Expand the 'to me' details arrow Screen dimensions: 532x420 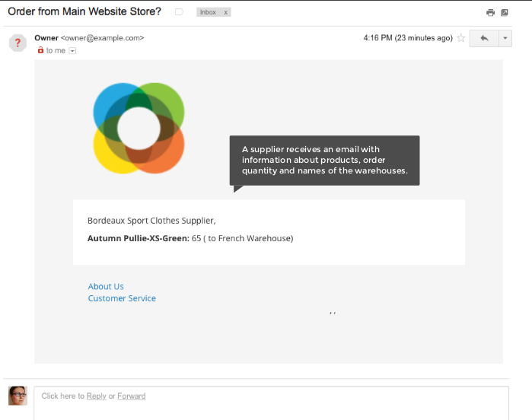pyautogui.click(x=72, y=51)
